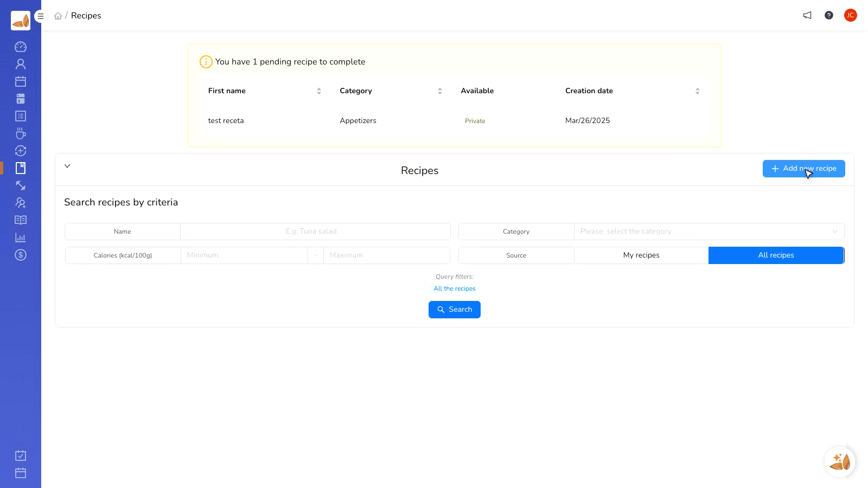
Task: Click the All the recipes filter link
Action: pyautogui.click(x=455, y=288)
